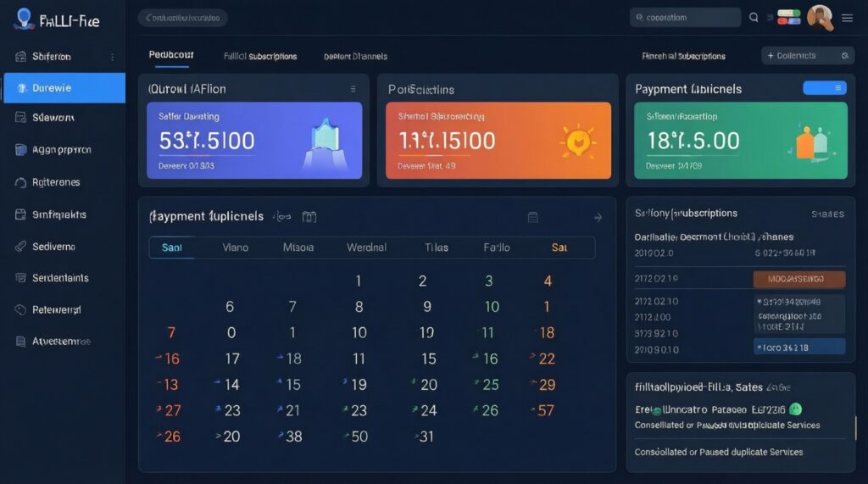The image size is (868, 484).
Task: Toggle the blue switch in the Payment card header
Action: click(x=824, y=88)
